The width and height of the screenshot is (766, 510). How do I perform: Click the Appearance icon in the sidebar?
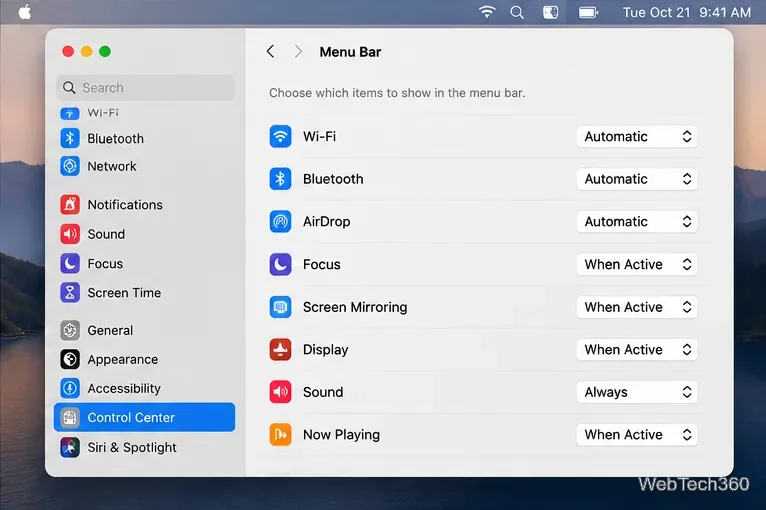coord(70,360)
